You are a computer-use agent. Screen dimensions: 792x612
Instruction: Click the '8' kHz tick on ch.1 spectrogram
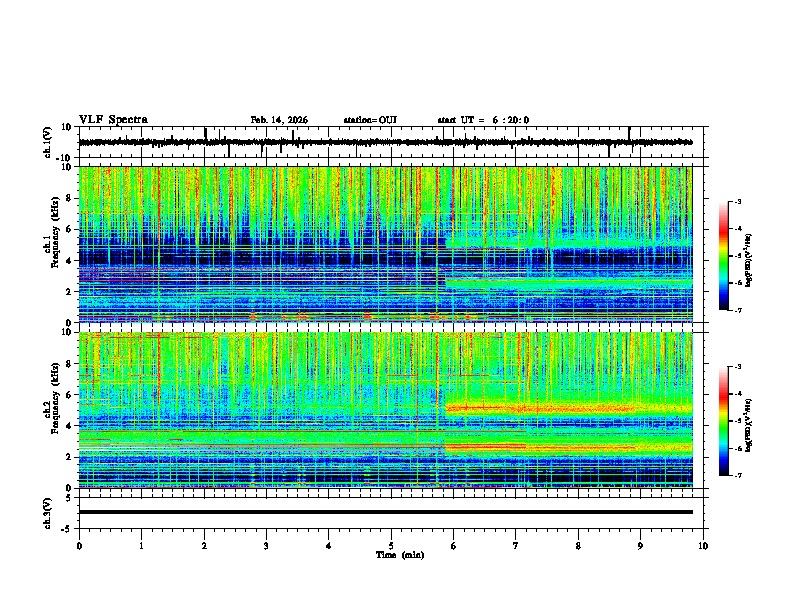tap(70, 198)
